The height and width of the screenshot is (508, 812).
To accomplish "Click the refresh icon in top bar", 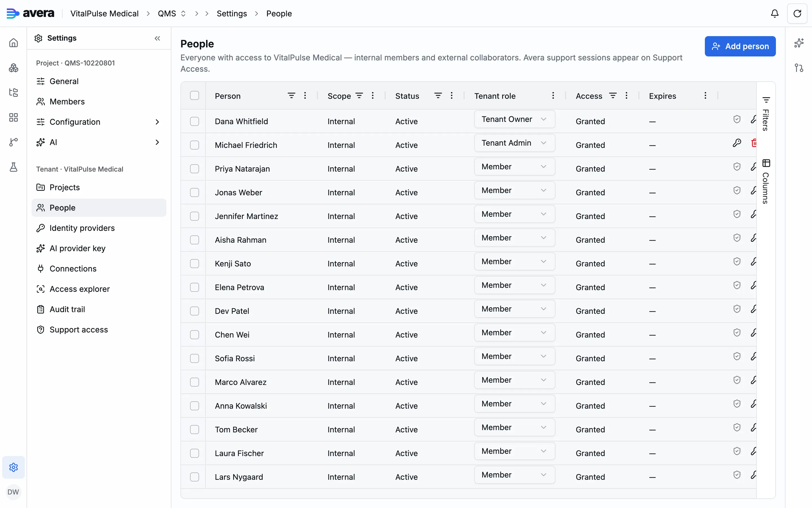I will pyautogui.click(x=797, y=14).
